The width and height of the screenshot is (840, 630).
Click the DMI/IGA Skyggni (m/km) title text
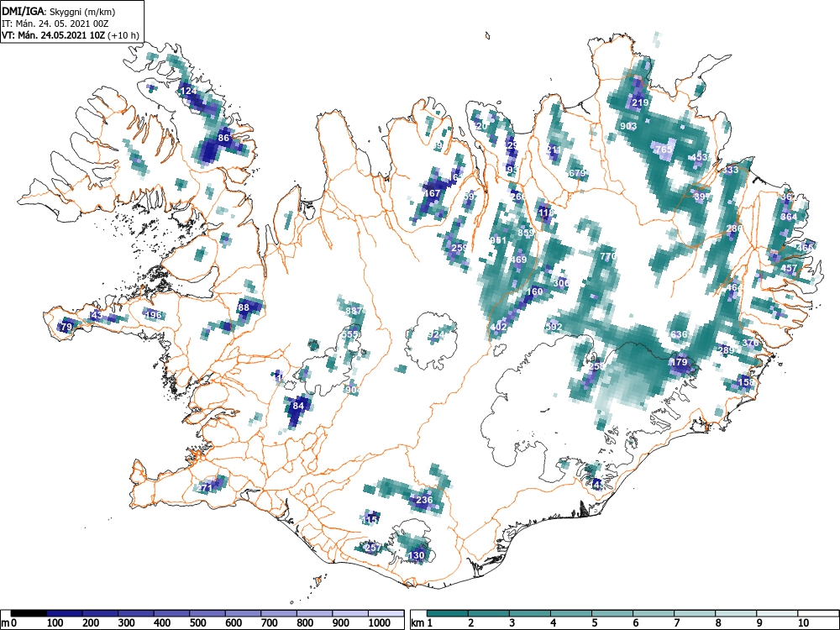(x=59, y=11)
